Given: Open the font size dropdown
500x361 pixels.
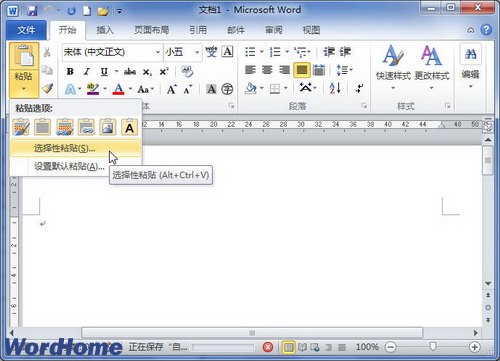Looking at the screenshot, I should pyautogui.click(x=197, y=52).
